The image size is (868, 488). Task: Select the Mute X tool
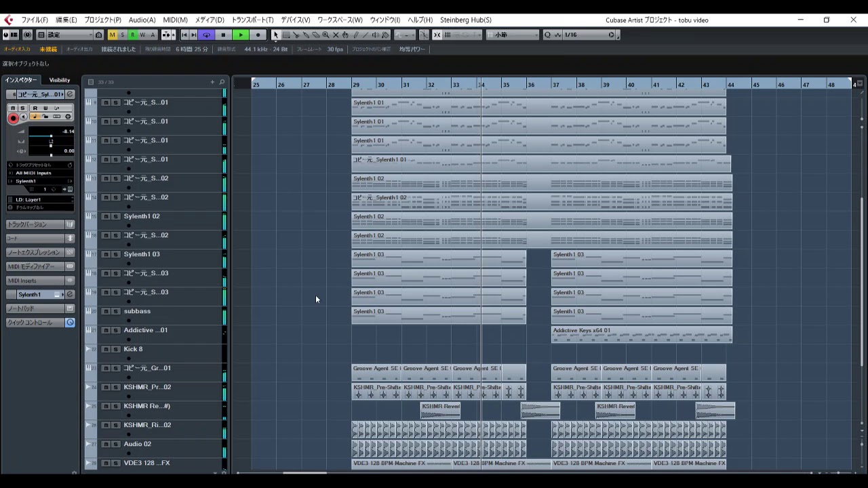336,35
